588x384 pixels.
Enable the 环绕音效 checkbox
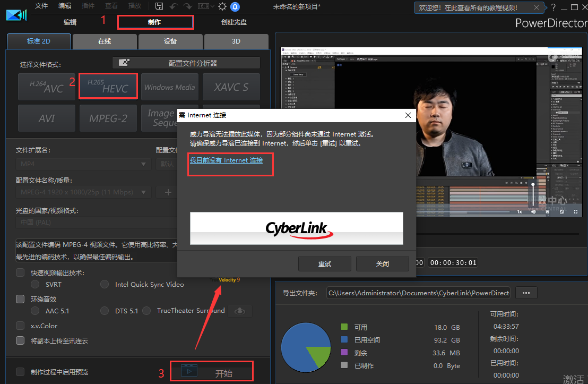coord(20,299)
